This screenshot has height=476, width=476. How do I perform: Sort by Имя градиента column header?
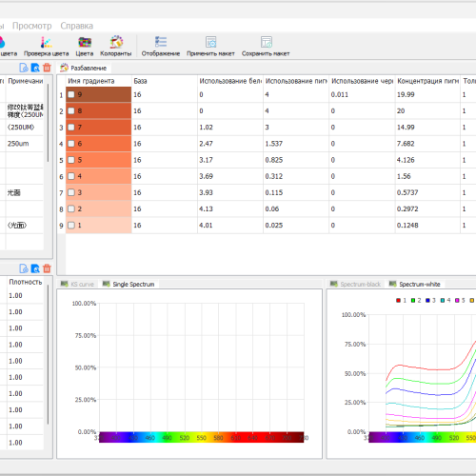pos(99,81)
